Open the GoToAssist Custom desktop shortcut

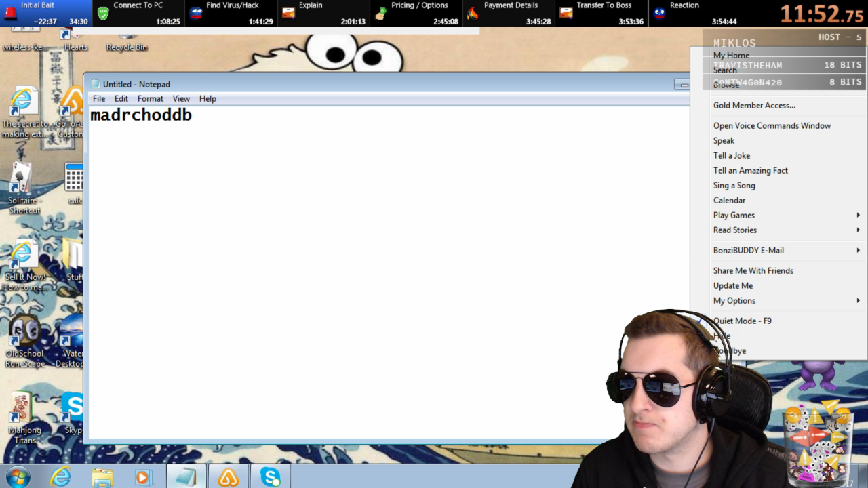(x=71, y=113)
